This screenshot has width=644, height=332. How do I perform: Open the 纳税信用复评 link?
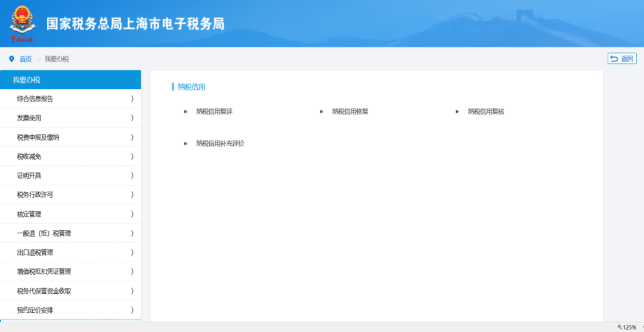214,111
